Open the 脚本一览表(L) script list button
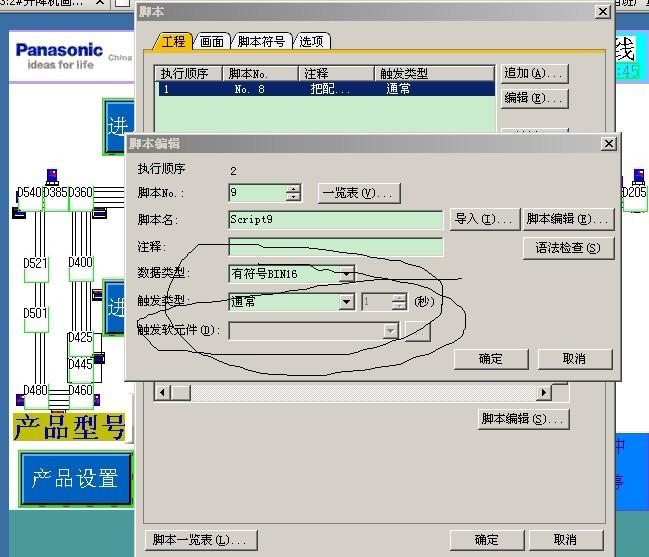 (x=198, y=540)
